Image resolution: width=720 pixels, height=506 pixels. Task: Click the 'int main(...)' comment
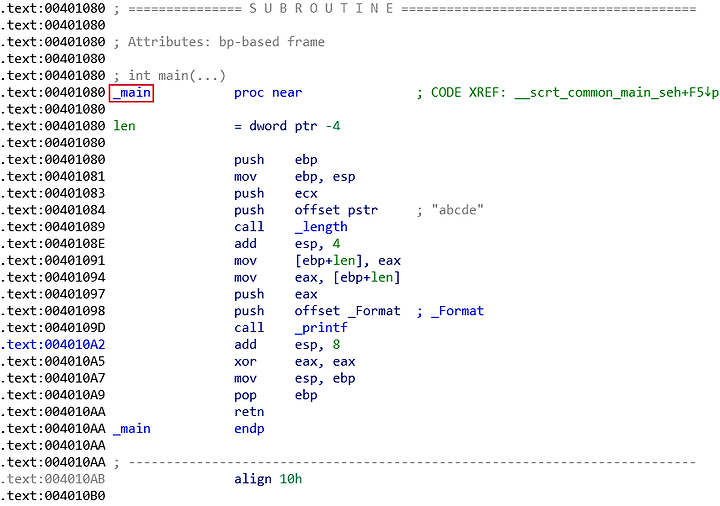point(177,76)
